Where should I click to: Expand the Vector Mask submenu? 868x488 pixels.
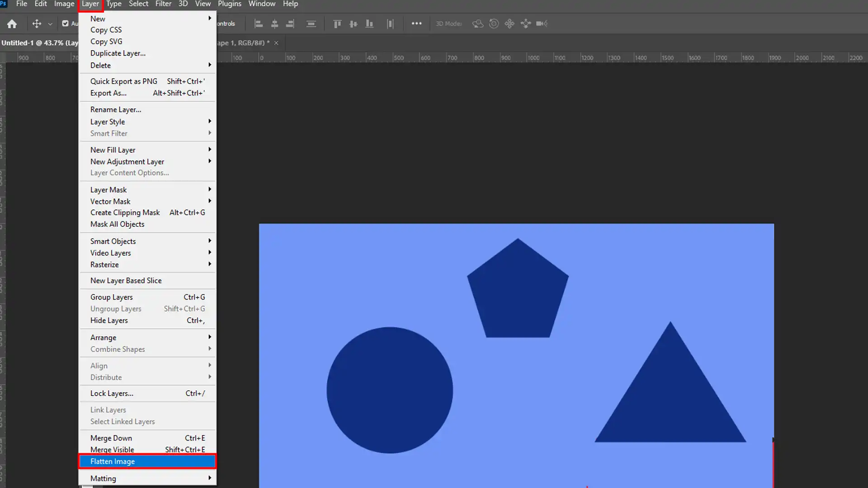tap(147, 202)
